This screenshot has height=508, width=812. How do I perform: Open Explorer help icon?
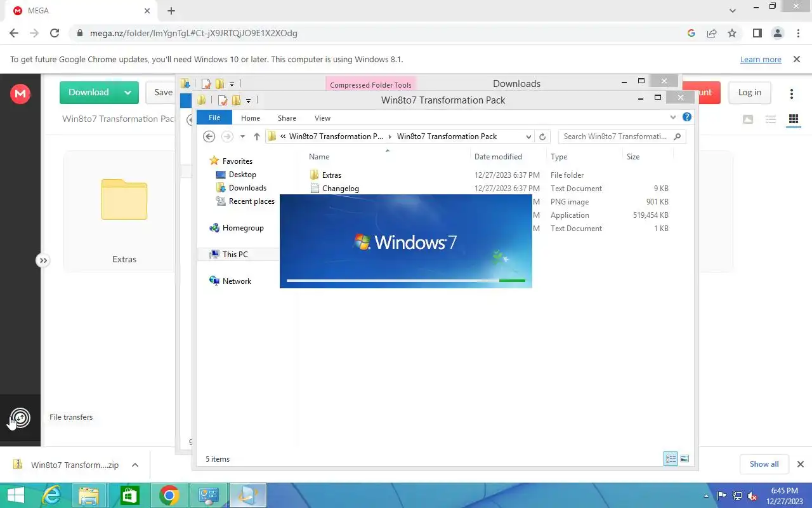(x=686, y=117)
